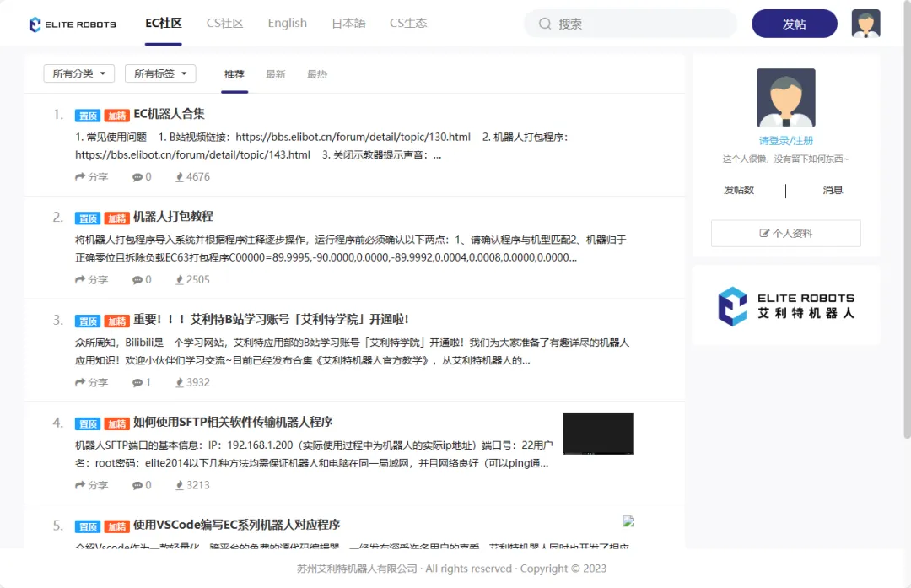Open the CS社区 navigation item

224,24
